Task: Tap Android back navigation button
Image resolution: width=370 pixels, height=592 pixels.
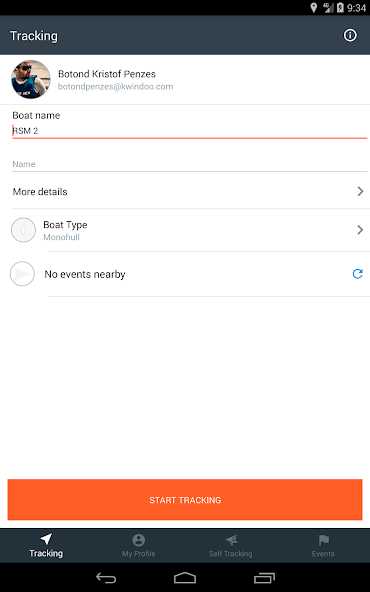Action: click(x=106, y=577)
